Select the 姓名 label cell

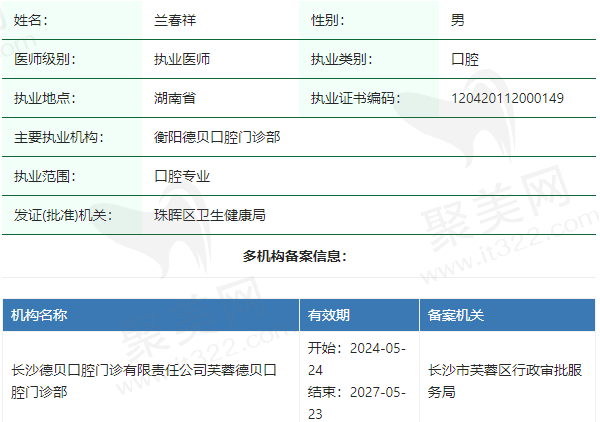(x=72, y=20)
